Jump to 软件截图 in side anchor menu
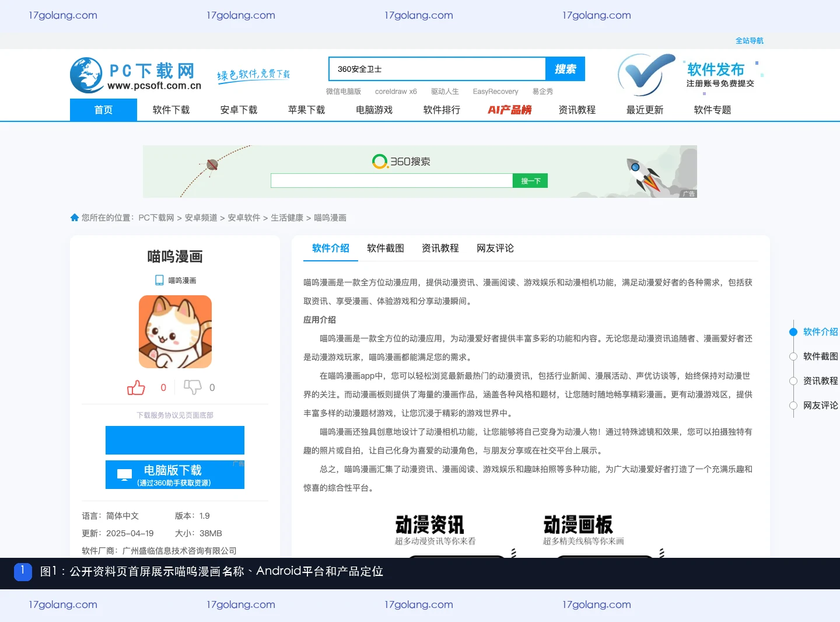Viewport: 840px width, 622px height. coord(821,357)
